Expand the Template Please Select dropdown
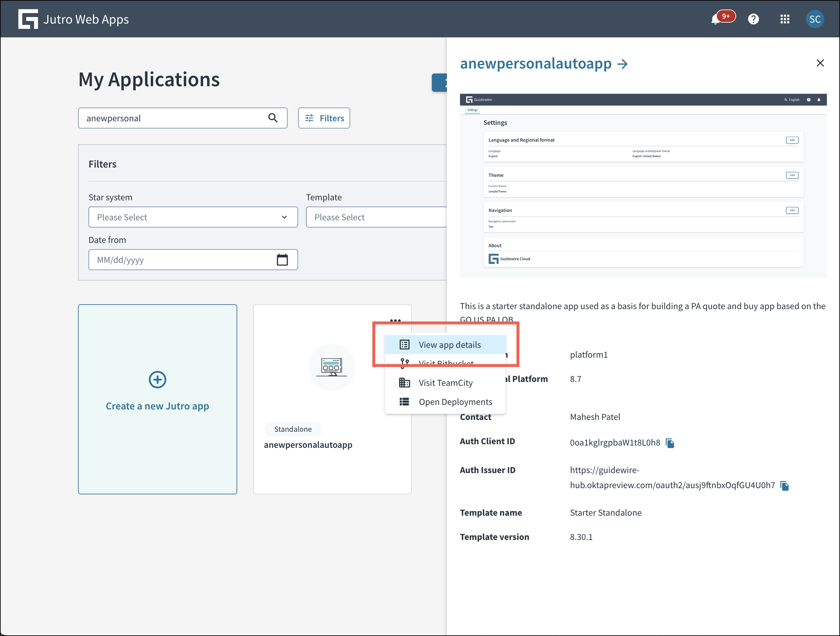 tap(376, 217)
